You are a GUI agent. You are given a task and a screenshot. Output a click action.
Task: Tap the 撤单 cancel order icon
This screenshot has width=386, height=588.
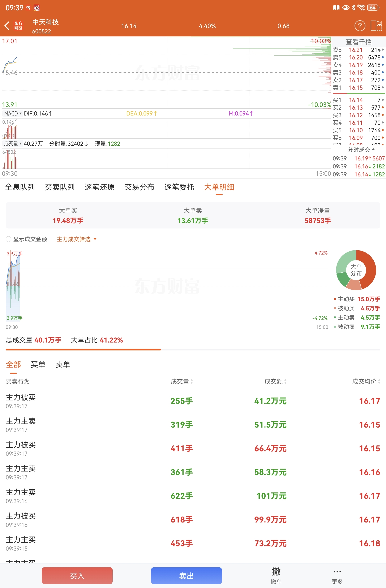(276, 576)
